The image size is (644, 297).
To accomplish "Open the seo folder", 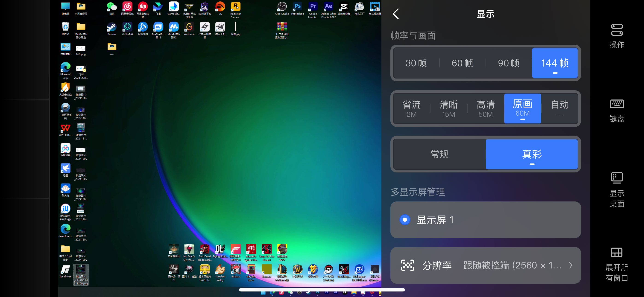I will click(112, 49).
